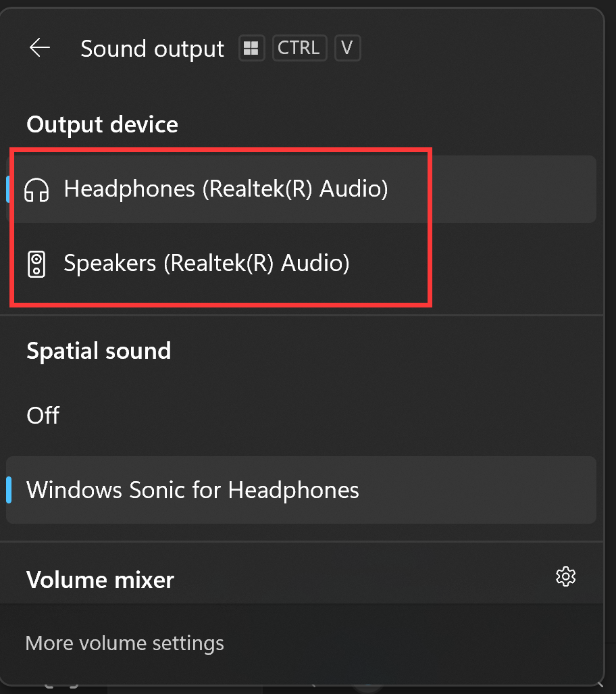Click the Spatial sound section heading

pos(99,351)
